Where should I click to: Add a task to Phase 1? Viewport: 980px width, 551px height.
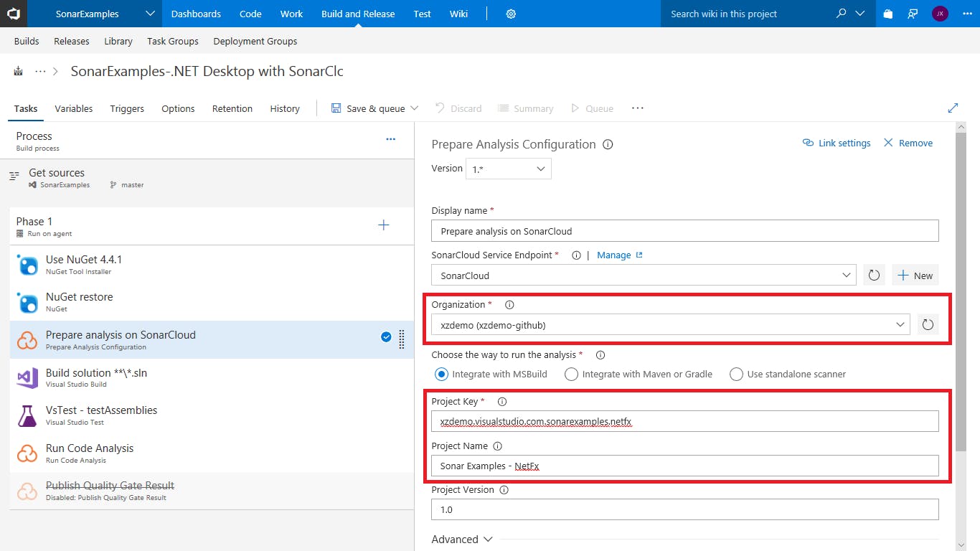(x=384, y=225)
